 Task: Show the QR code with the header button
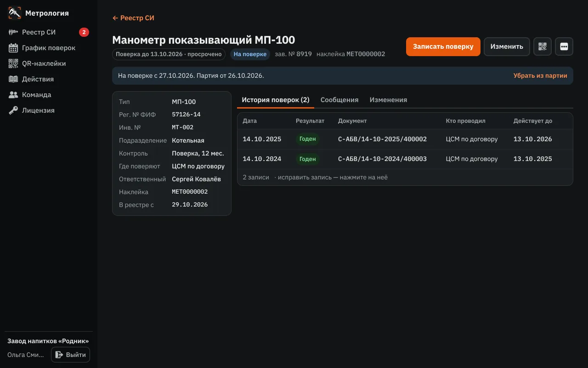point(543,46)
